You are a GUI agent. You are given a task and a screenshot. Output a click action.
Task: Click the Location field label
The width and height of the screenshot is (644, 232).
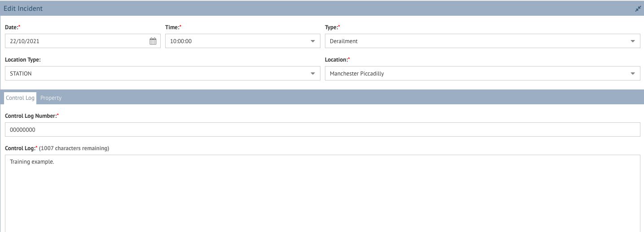point(337,60)
